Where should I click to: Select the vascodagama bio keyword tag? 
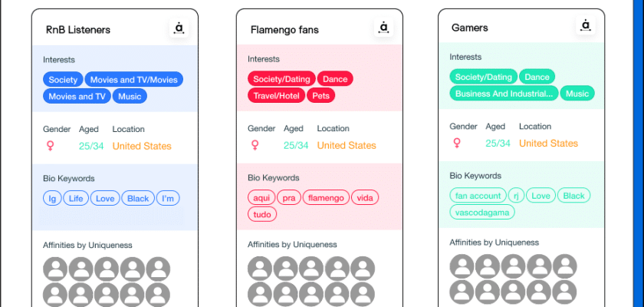coord(481,211)
